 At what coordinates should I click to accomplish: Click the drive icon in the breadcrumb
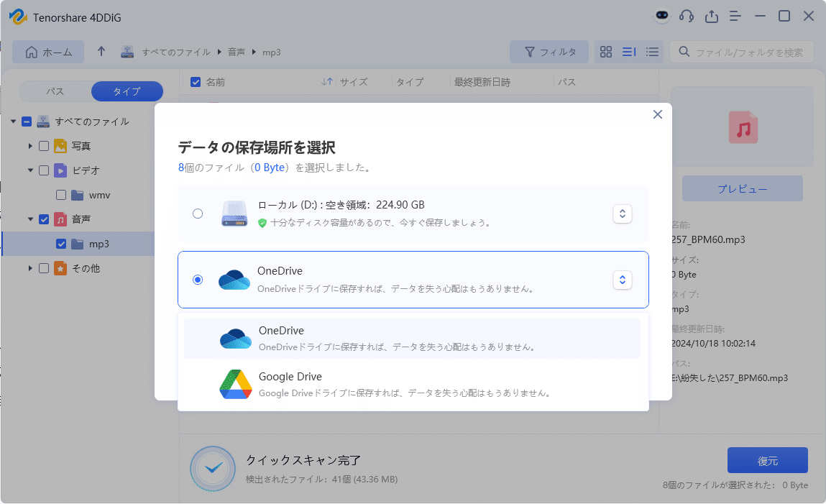[x=127, y=52]
